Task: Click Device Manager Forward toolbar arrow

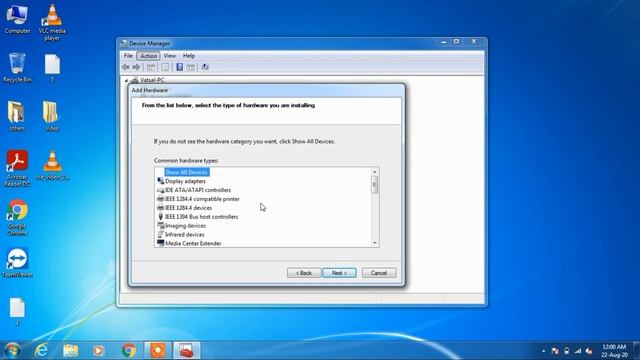Action: click(x=136, y=67)
